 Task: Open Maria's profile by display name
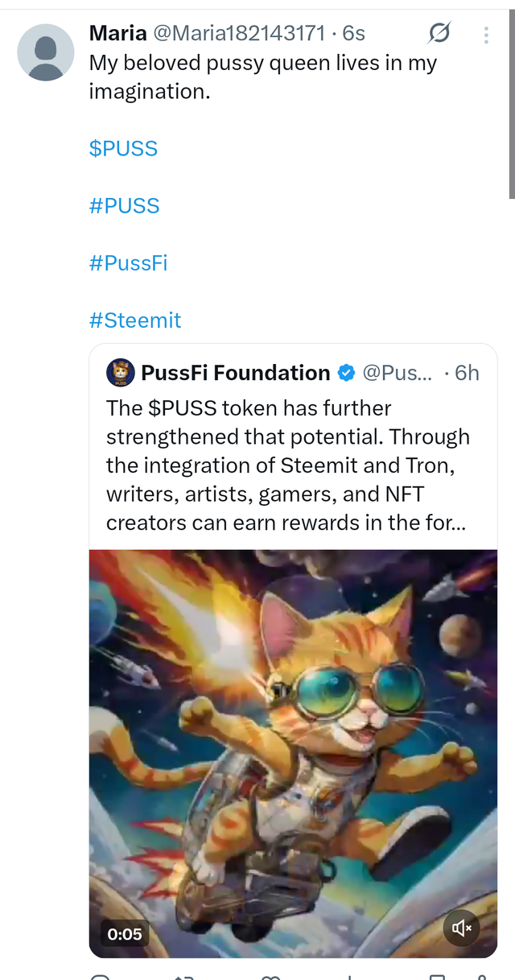click(117, 33)
